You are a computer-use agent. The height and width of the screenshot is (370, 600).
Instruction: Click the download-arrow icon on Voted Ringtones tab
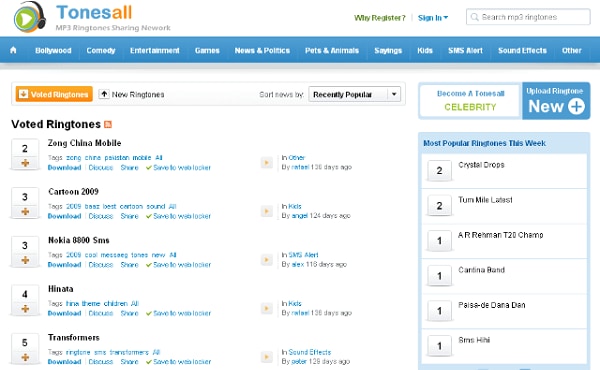click(23, 94)
